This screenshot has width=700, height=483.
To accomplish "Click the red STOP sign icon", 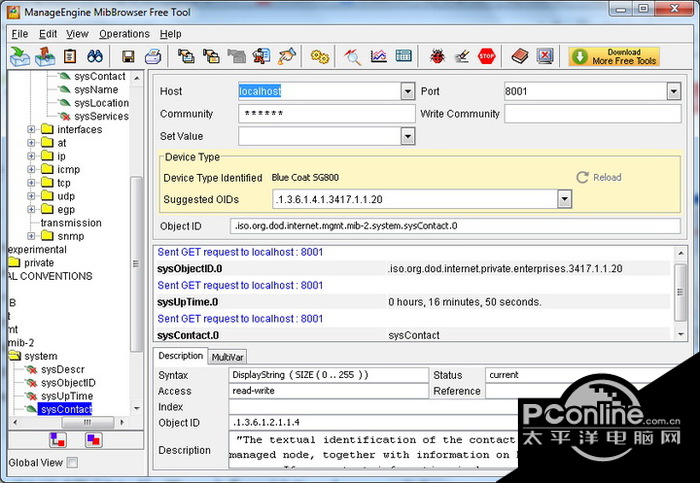I will coord(487,56).
